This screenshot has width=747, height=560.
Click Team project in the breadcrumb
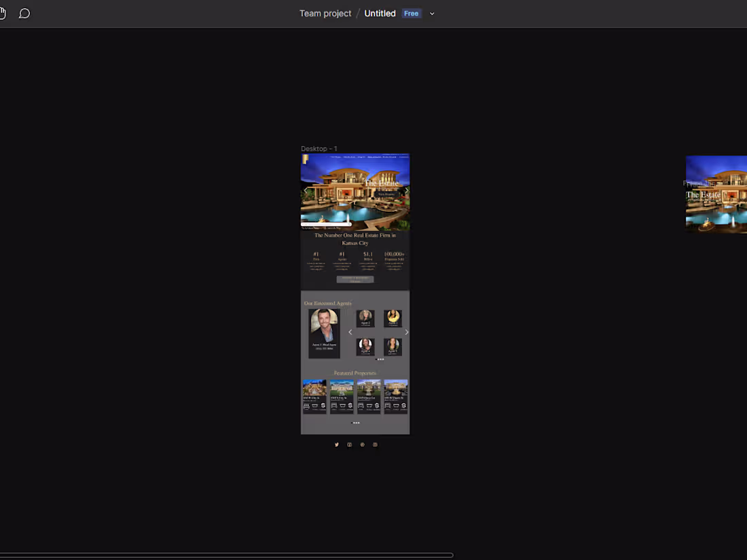point(325,13)
